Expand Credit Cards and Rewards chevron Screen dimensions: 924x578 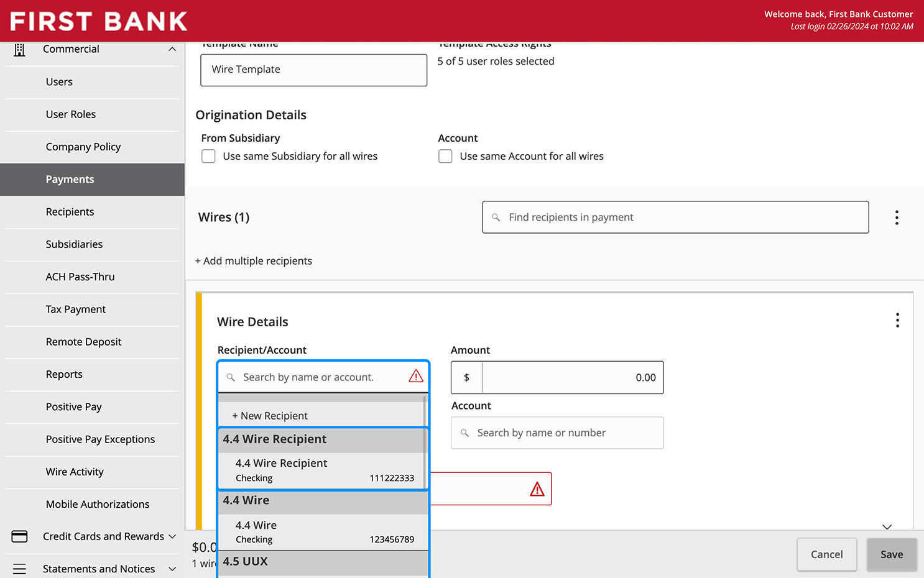(172, 536)
